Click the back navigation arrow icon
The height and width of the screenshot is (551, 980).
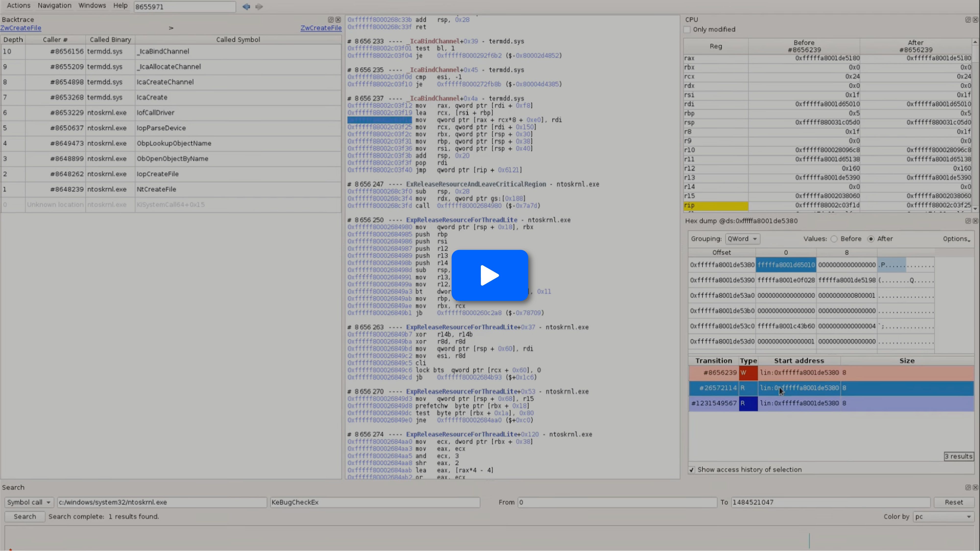246,6
